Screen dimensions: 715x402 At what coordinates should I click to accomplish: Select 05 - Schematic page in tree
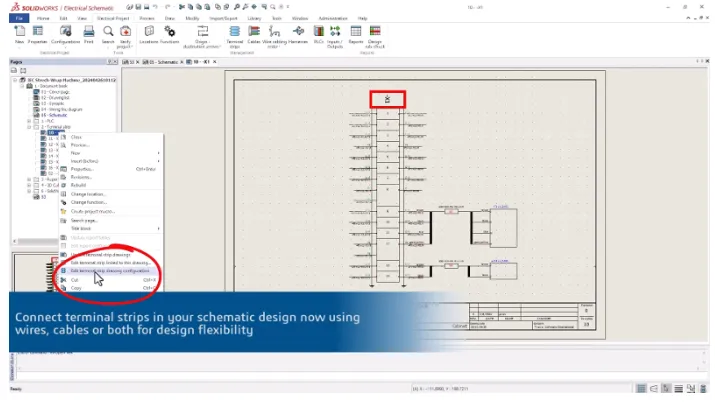pyautogui.click(x=54, y=115)
